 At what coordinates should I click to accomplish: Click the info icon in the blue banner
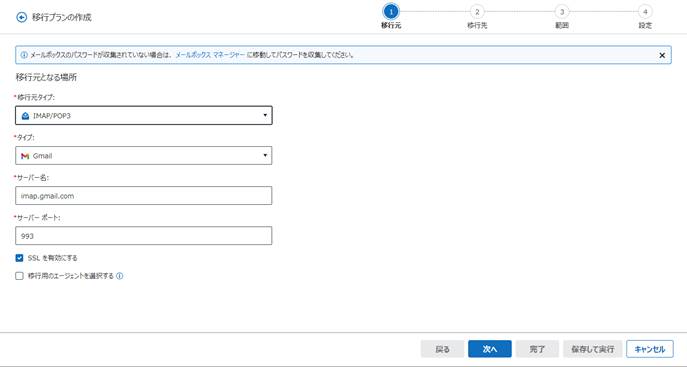24,55
